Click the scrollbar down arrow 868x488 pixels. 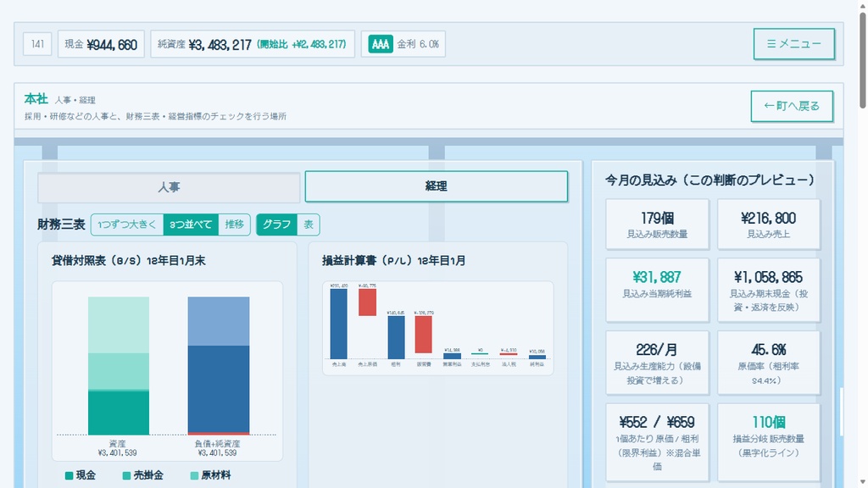coord(863,483)
